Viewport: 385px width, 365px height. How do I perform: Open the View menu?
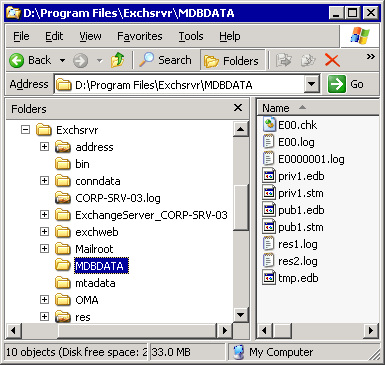click(x=90, y=36)
